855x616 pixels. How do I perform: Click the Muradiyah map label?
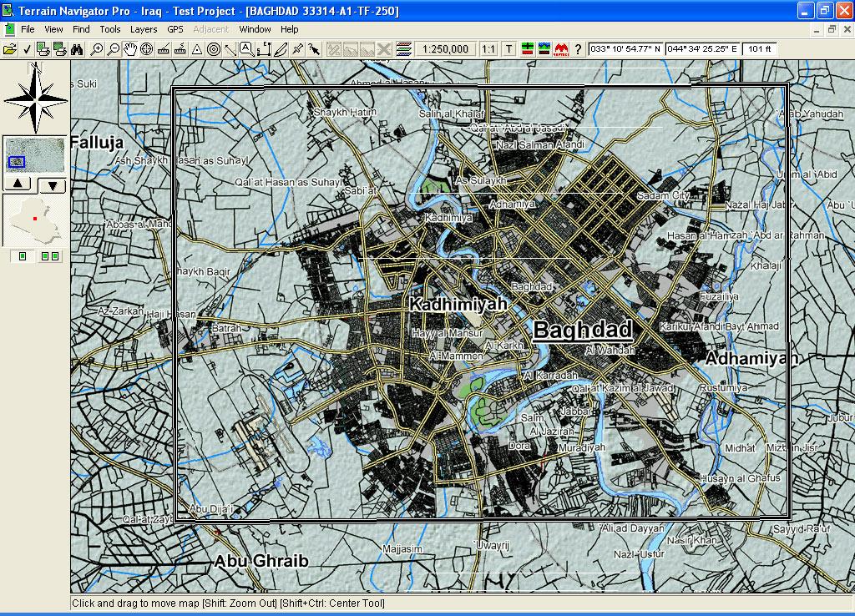point(582,447)
